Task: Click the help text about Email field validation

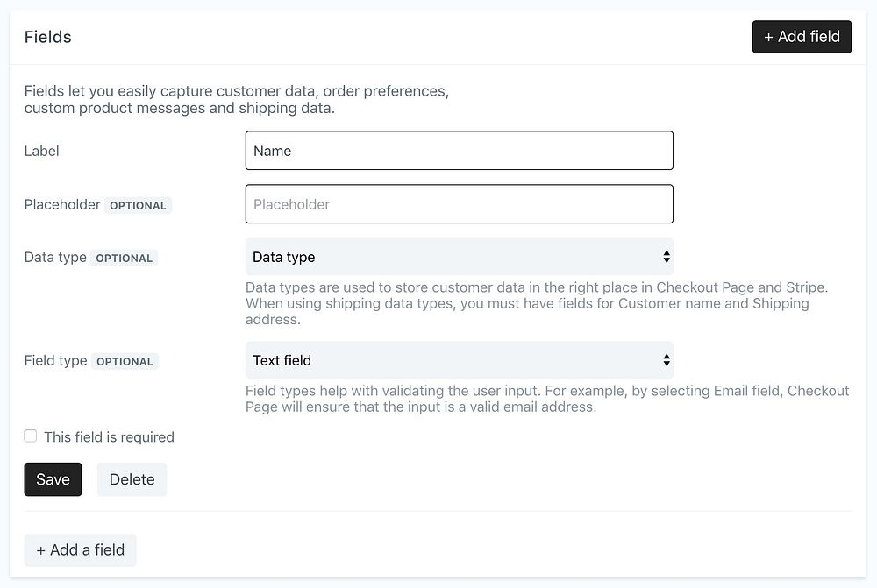Action: (547, 399)
